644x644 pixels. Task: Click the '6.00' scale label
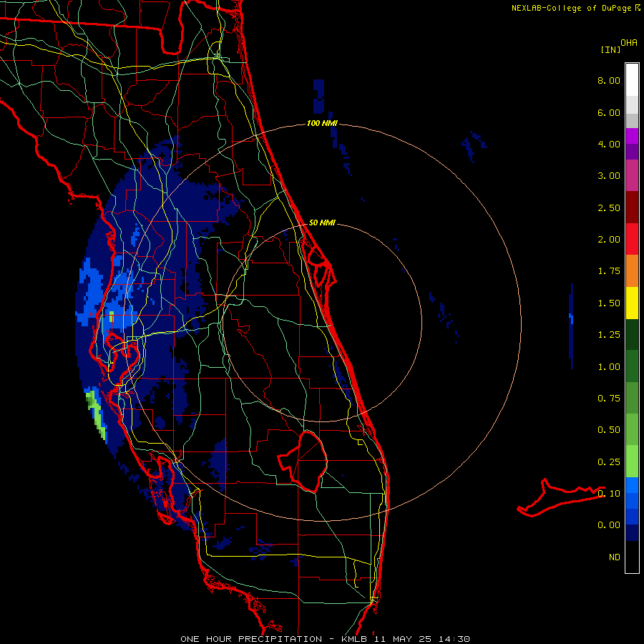point(609,112)
